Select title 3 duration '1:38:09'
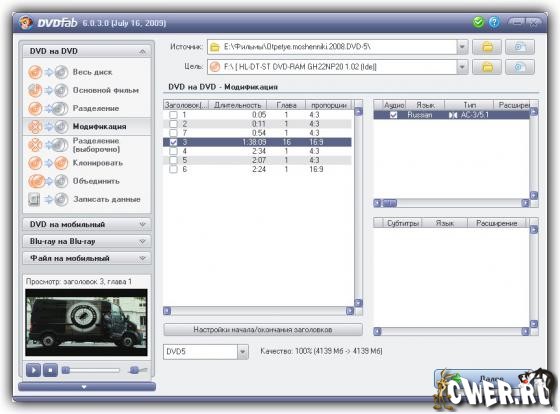 (254, 142)
